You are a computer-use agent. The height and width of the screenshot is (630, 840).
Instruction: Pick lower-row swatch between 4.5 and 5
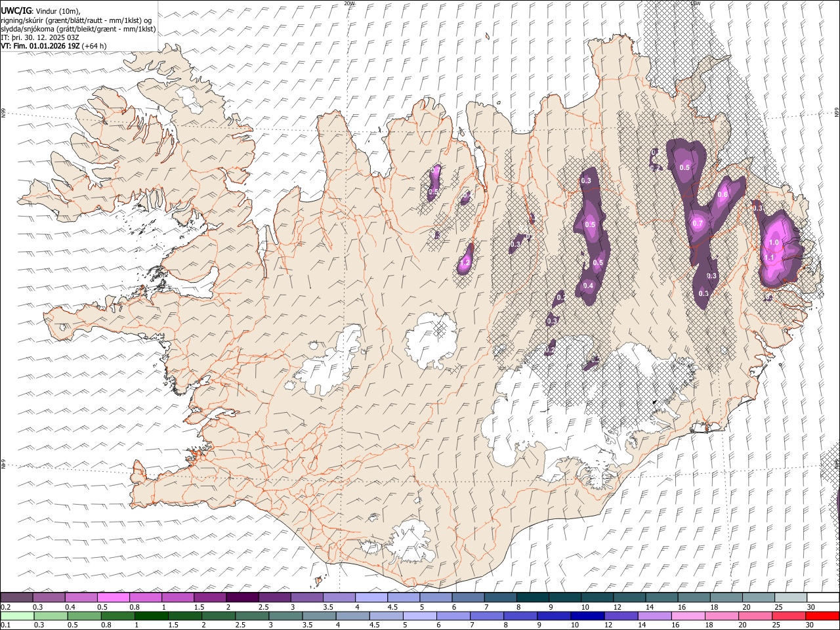(387, 616)
